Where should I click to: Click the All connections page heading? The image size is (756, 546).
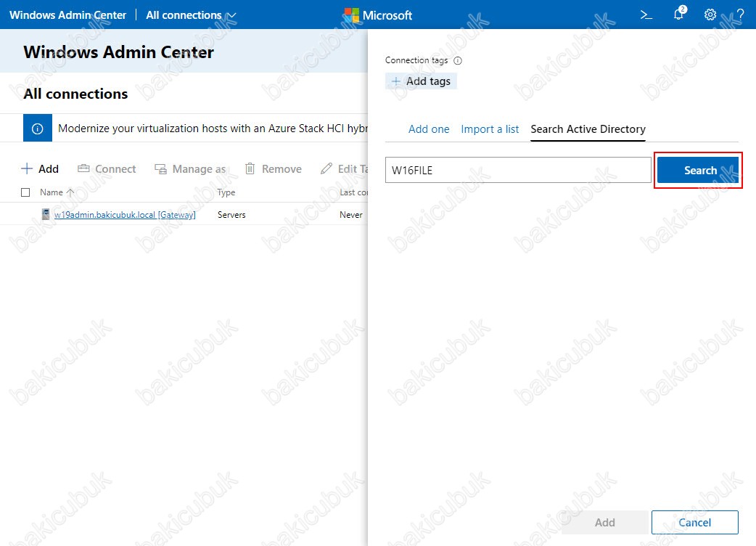point(75,94)
